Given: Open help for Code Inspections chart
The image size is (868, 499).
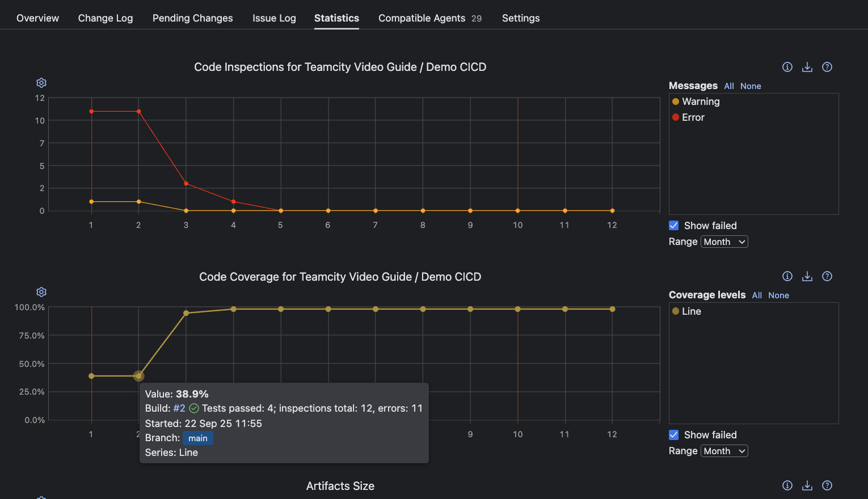Looking at the screenshot, I should pos(827,67).
